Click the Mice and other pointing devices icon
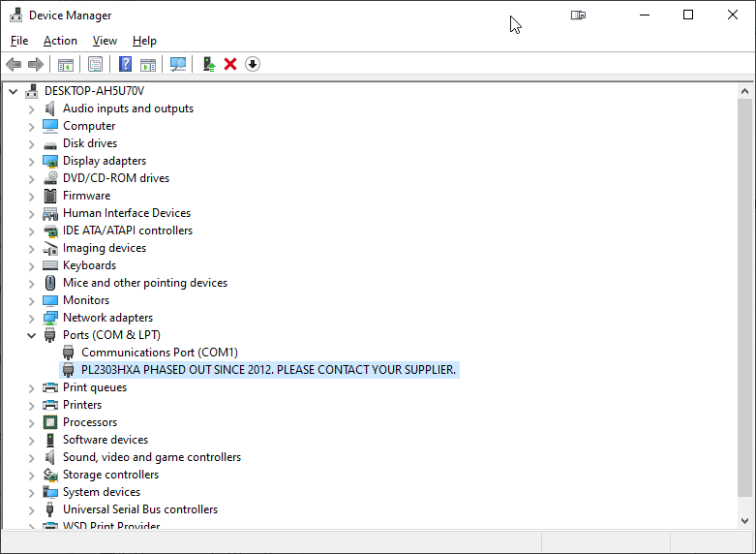Screen dimensions: 756x554 coord(50,283)
